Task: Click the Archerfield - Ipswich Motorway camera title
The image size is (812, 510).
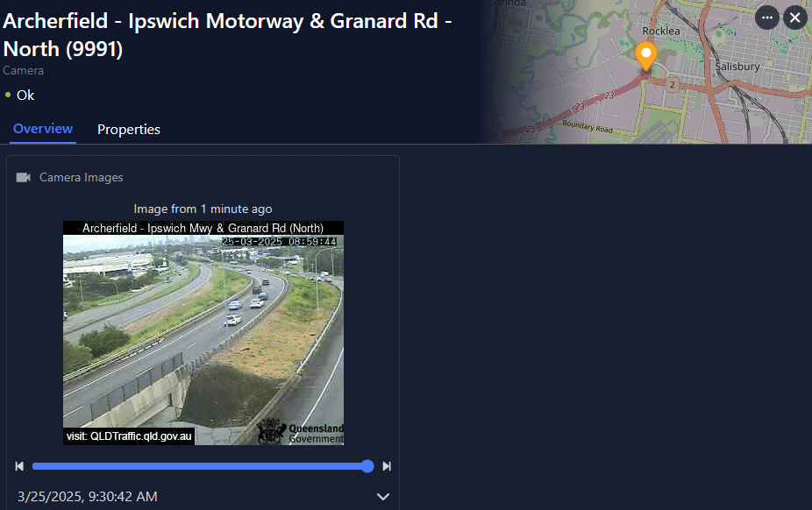Action: pos(227,35)
